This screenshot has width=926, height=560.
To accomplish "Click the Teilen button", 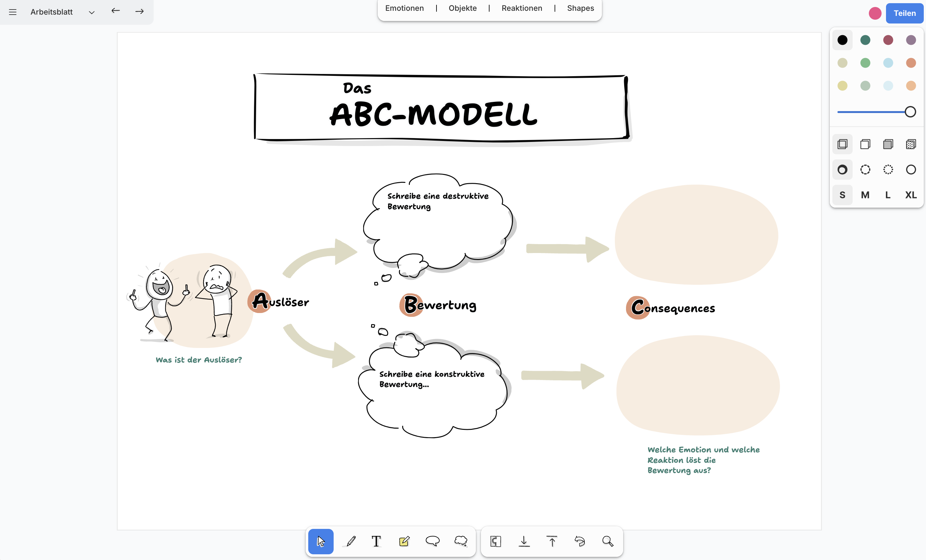I will [x=905, y=13].
